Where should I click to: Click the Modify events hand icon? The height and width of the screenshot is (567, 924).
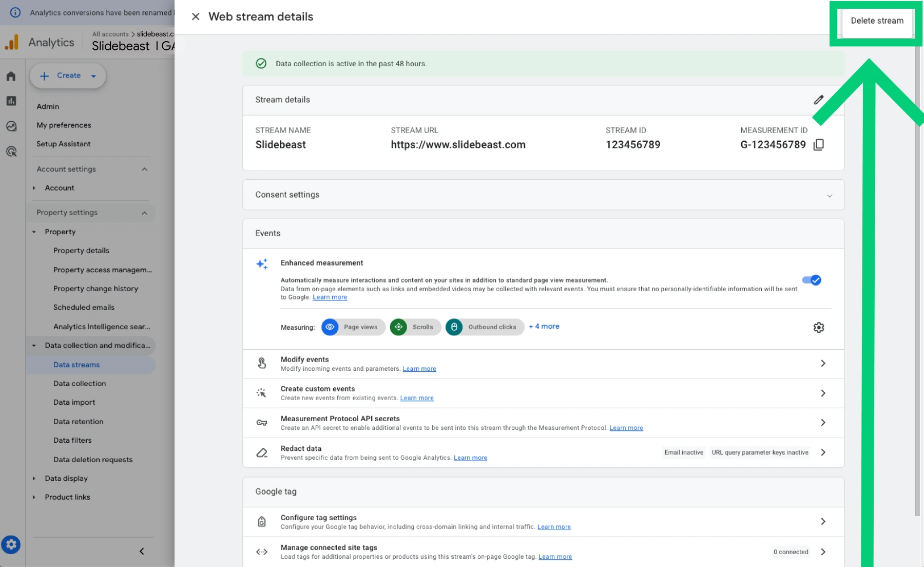pyautogui.click(x=262, y=363)
